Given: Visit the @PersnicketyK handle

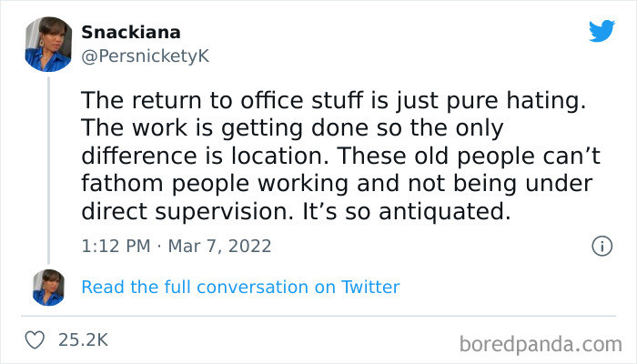Looking at the screenshot, I should tap(146, 56).
